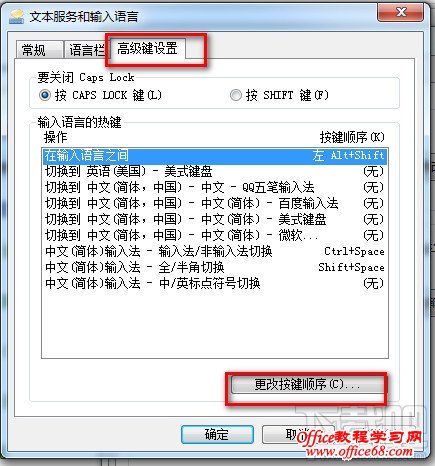Confirm with the 确定 button

pyautogui.click(x=217, y=434)
